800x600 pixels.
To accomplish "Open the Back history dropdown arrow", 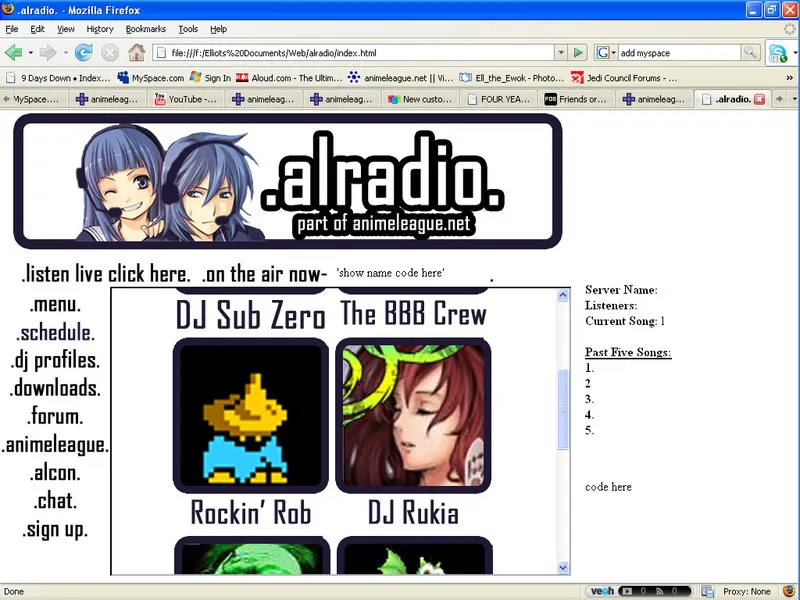I will [31, 53].
